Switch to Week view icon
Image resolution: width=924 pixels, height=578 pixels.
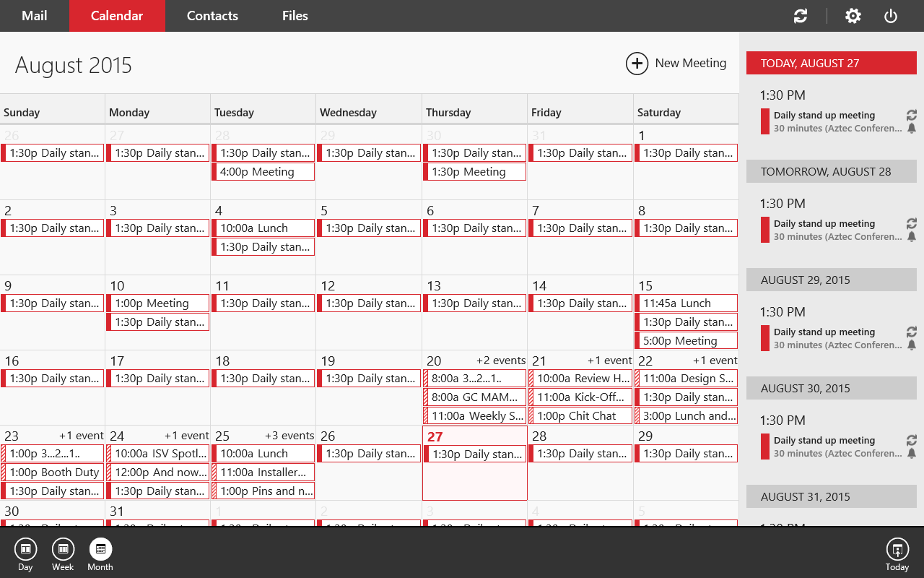point(63,550)
